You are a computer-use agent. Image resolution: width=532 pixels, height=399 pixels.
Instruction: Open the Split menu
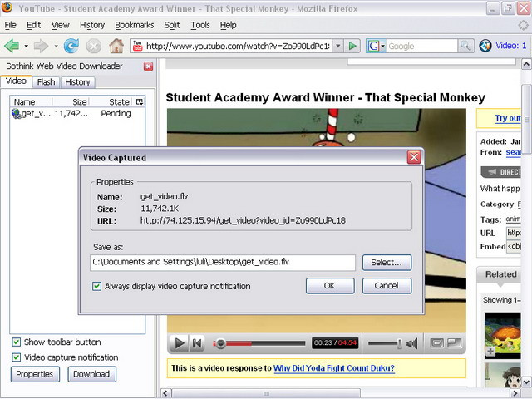(x=172, y=25)
